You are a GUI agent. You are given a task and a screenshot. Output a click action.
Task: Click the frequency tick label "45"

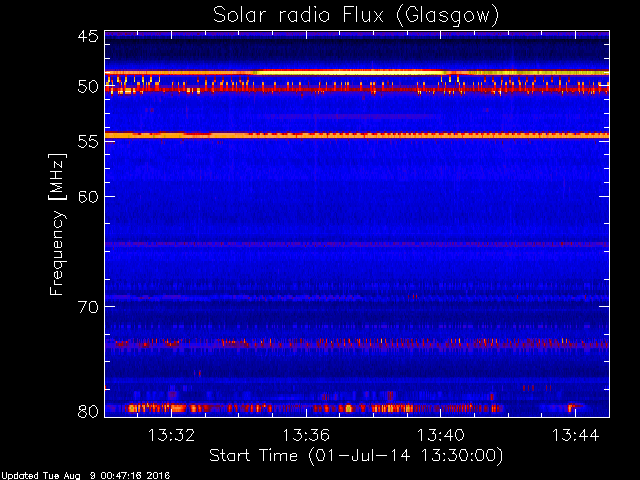(88, 37)
